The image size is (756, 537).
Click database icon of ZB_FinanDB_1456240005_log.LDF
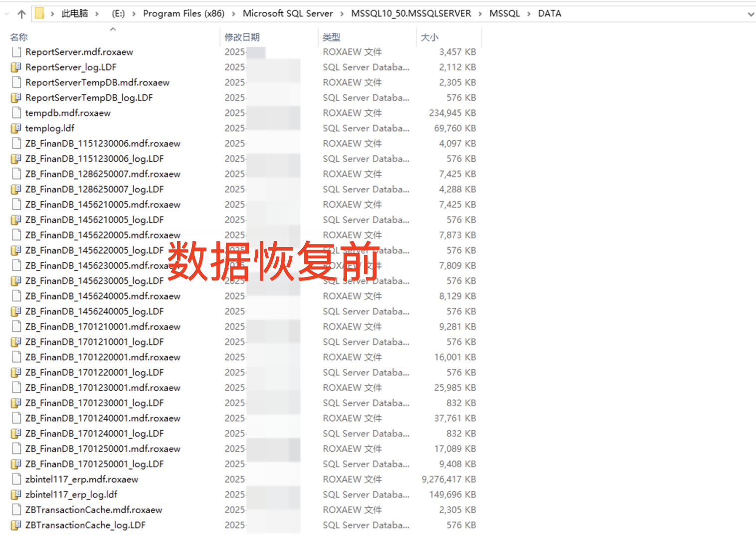click(16, 311)
